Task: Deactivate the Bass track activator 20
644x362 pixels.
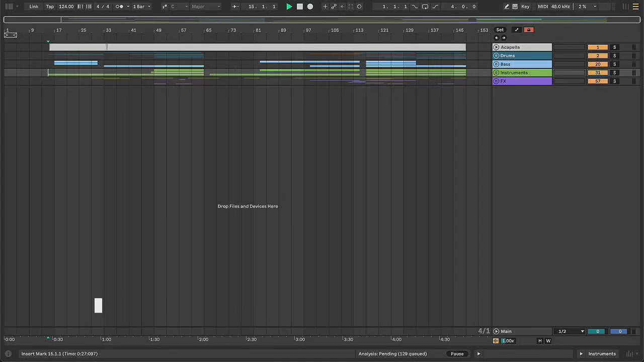Action: [x=597, y=64]
